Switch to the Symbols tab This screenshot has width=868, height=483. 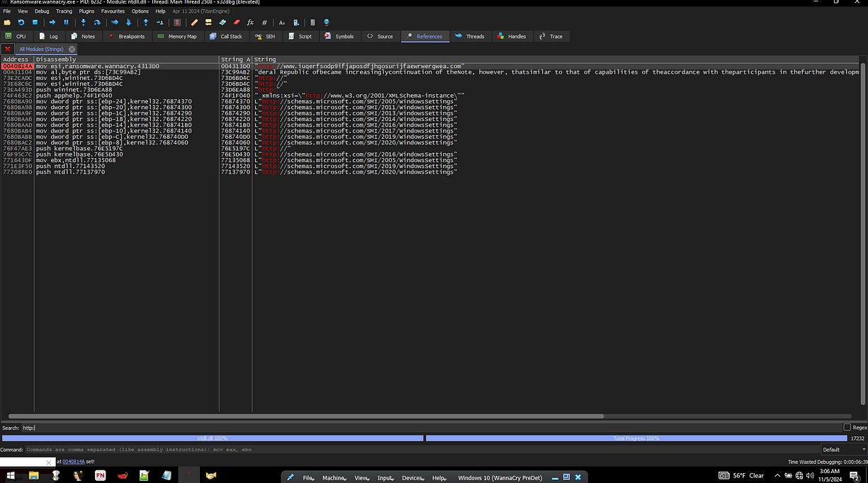(339, 36)
